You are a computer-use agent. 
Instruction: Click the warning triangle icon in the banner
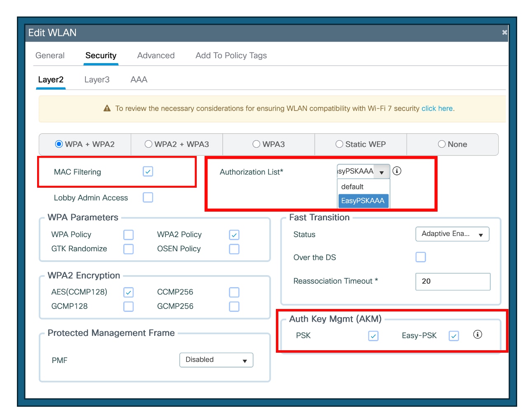coord(107,108)
